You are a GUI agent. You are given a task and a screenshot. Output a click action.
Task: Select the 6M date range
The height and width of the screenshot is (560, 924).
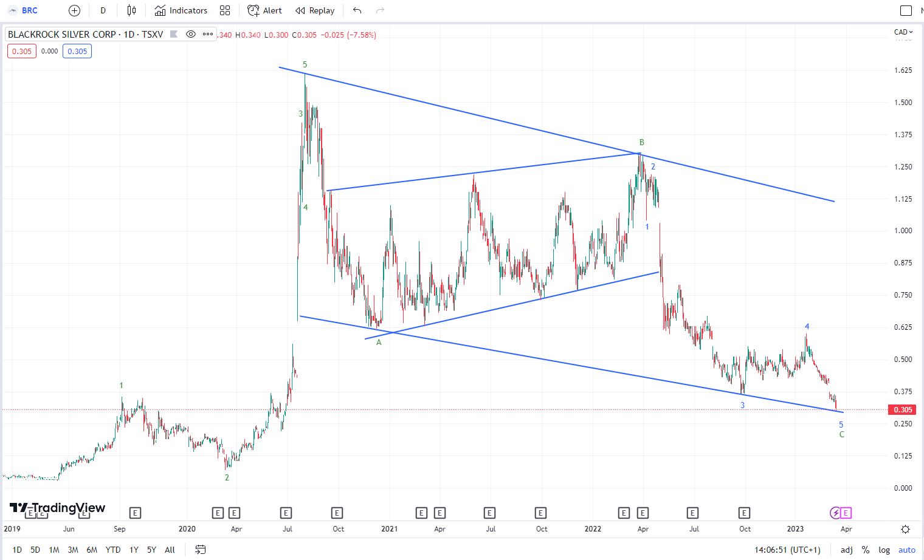92,550
